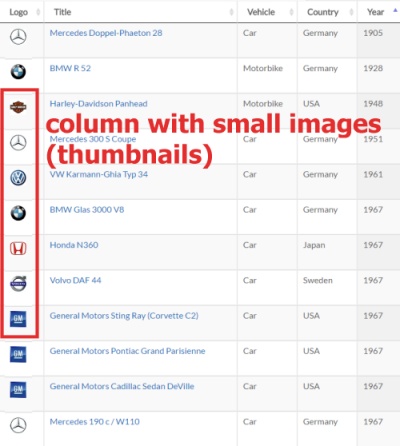This screenshot has height=446, width=400.
Task: Click the Title column header
Action: 140,12
